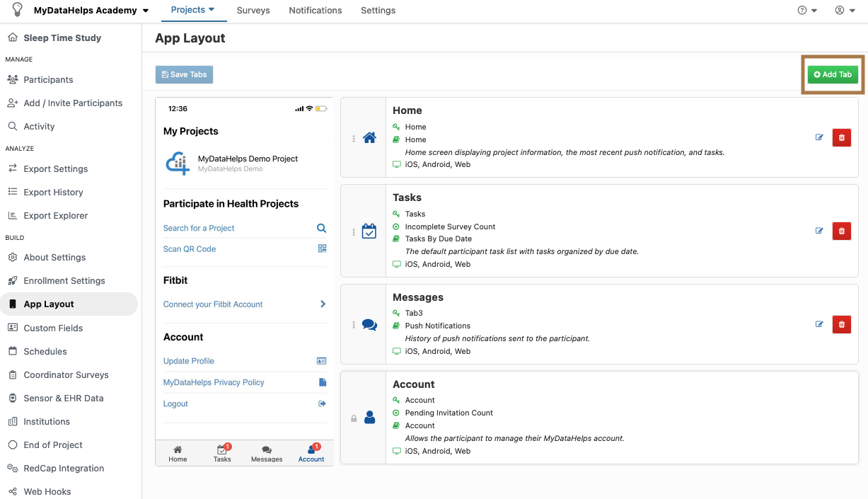The width and height of the screenshot is (868, 499).
Task: Open the user account menu
Action: [845, 11]
